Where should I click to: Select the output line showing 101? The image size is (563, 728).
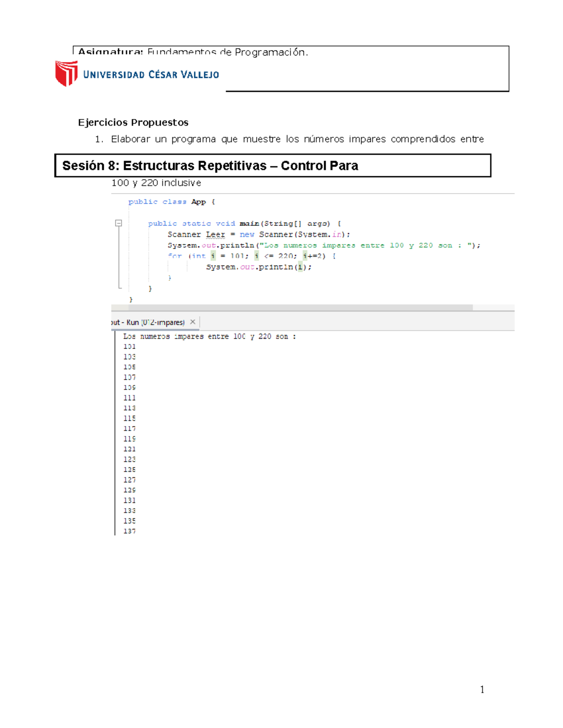(x=130, y=346)
